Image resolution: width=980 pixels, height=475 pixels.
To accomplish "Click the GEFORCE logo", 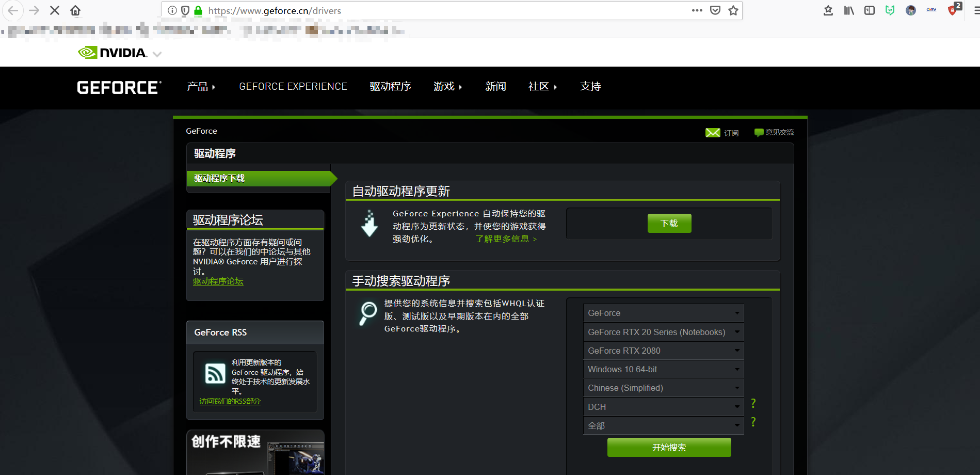I will point(119,87).
